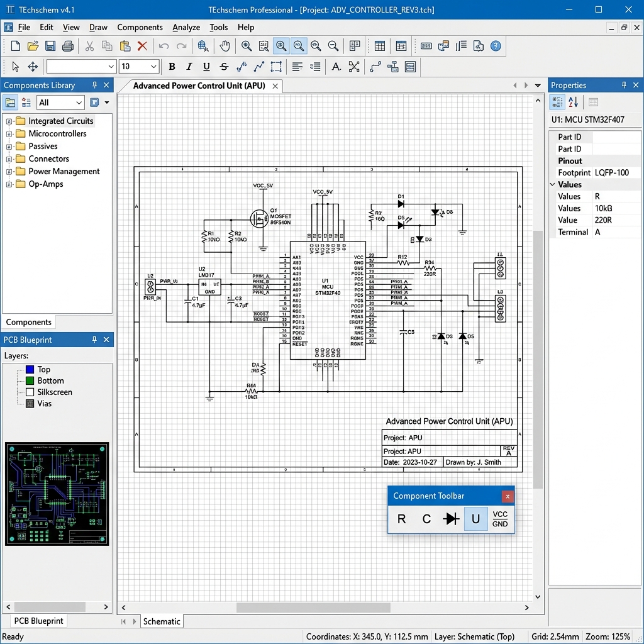644x644 pixels.
Task: Choose the dashed rectangle selection tool
Action: [276, 67]
